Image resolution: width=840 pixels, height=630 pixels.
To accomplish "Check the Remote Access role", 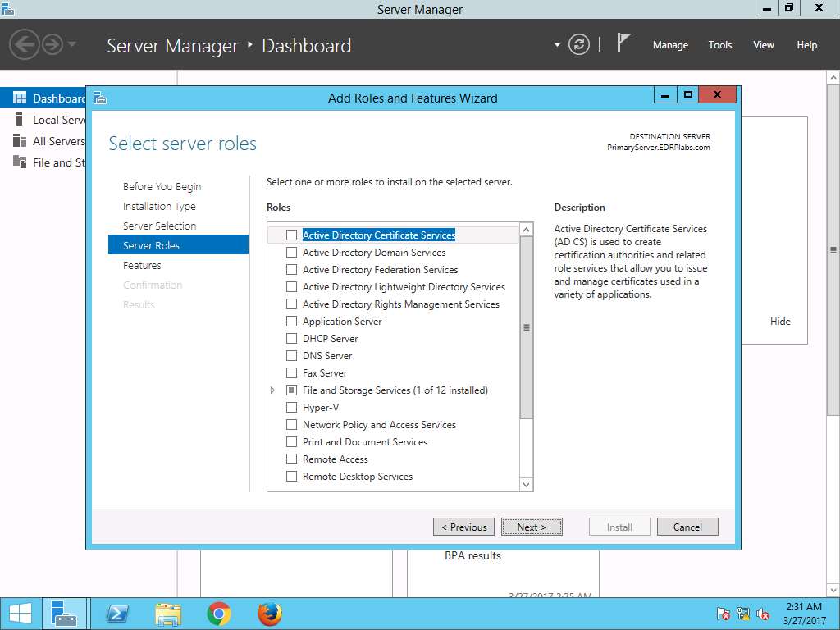I will coord(291,459).
